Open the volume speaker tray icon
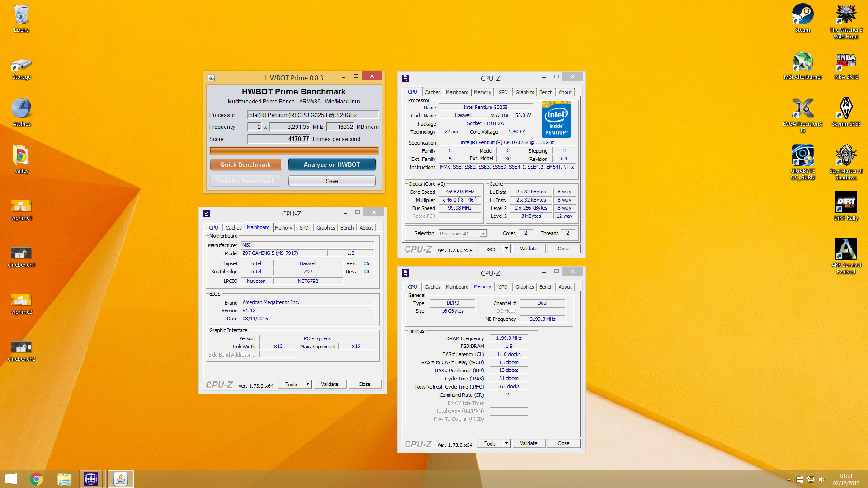Screen dimensions: 868x488 821,479
